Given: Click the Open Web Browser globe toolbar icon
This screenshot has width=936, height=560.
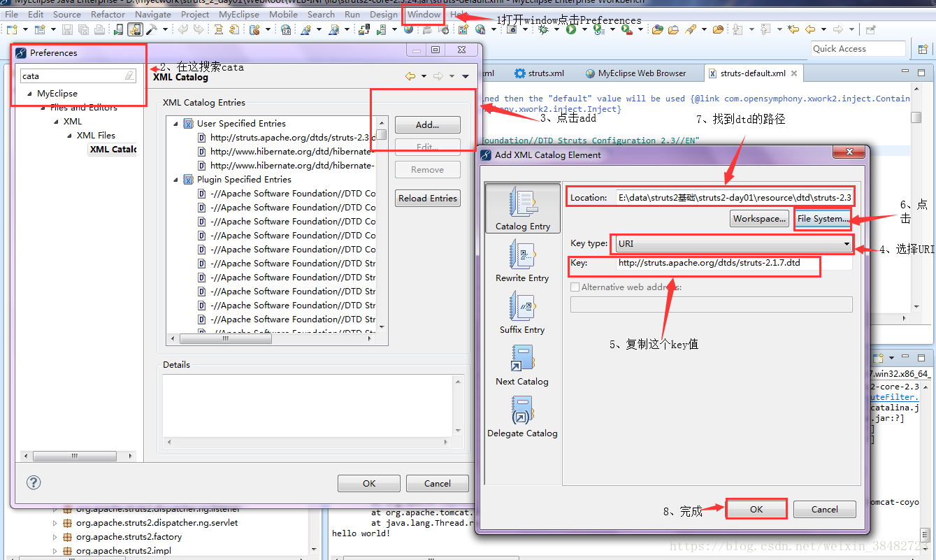Looking at the screenshot, I should (x=408, y=29).
